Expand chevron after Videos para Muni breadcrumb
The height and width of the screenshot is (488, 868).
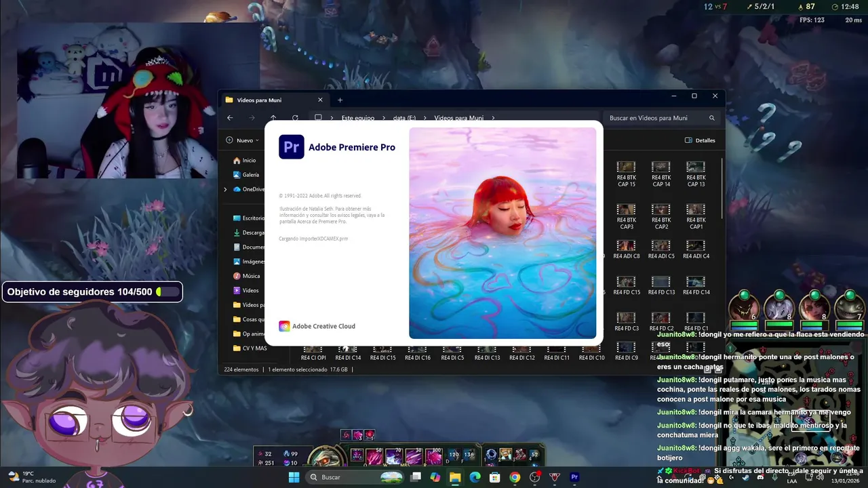493,118
